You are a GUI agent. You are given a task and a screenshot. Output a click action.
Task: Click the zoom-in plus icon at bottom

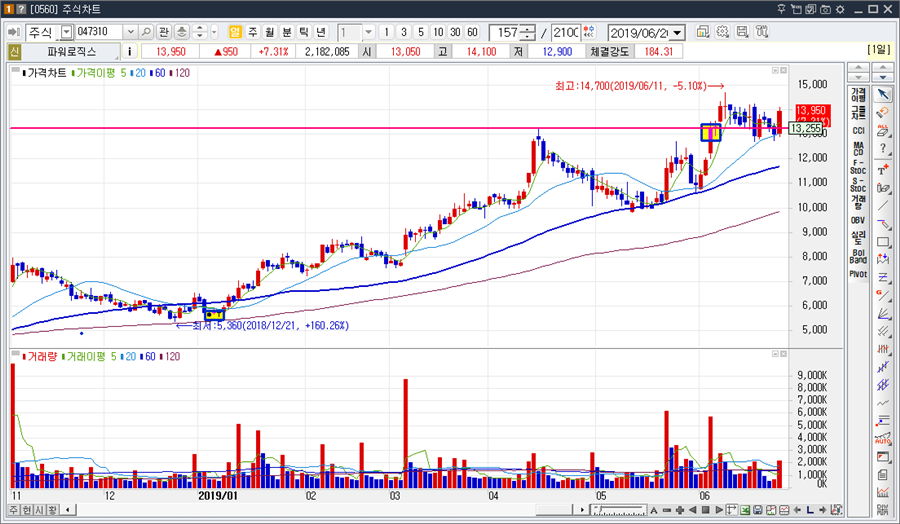680,510
